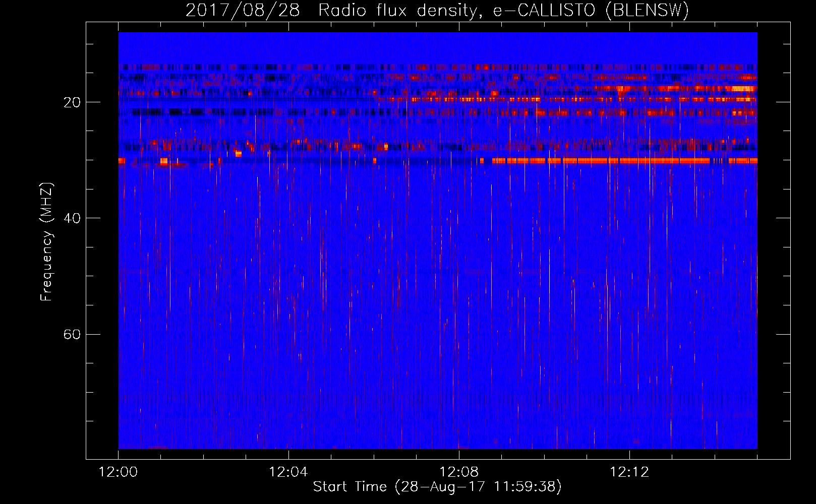Viewport: 816px width, 504px height.
Task: Click the '12:04' time tick label
Action: [288, 472]
